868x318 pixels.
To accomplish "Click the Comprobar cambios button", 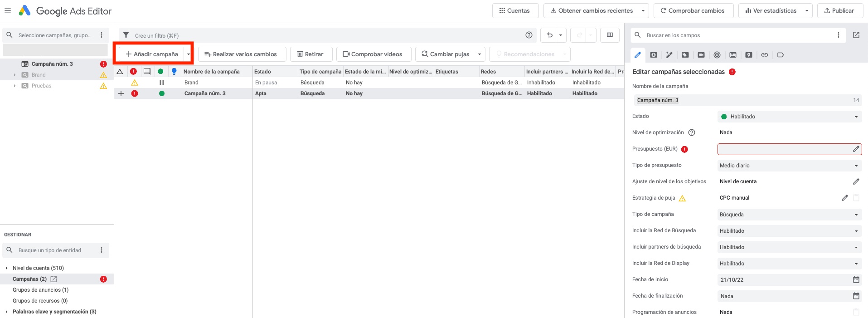I will tap(692, 10).
